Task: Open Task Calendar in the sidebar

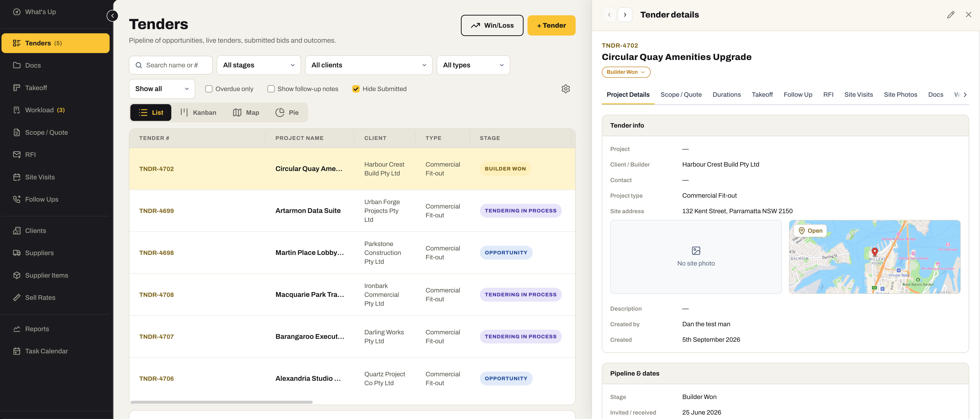Action: [56, 351]
